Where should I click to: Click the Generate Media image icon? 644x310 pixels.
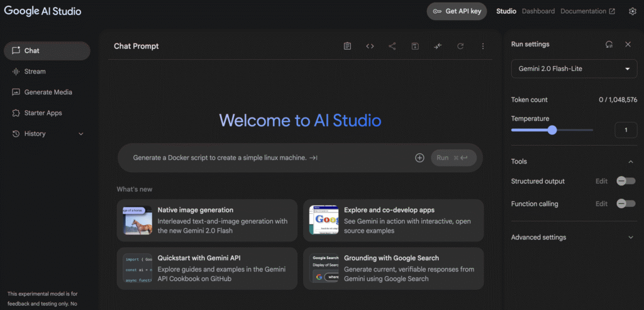click(x=16, y=92)
